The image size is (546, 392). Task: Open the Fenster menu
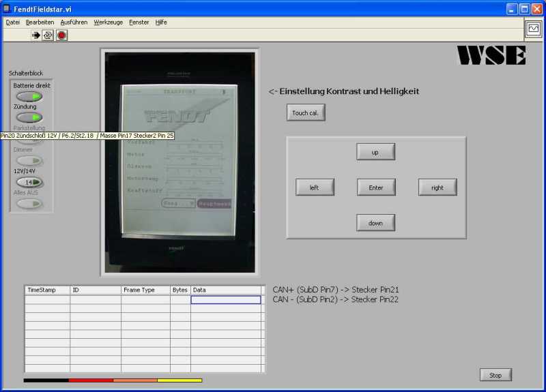click(x=139, y=22)
